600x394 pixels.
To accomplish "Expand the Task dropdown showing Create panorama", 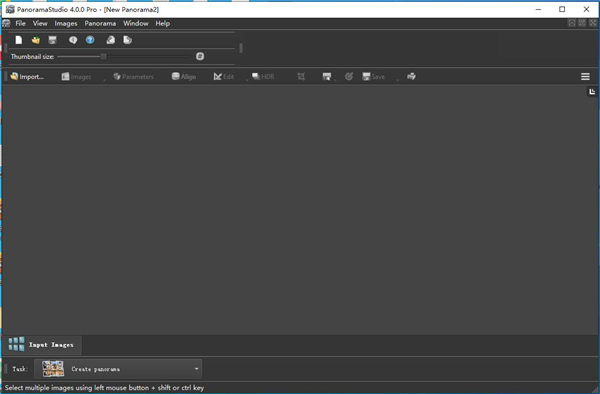I will click(x=118, y=369).
